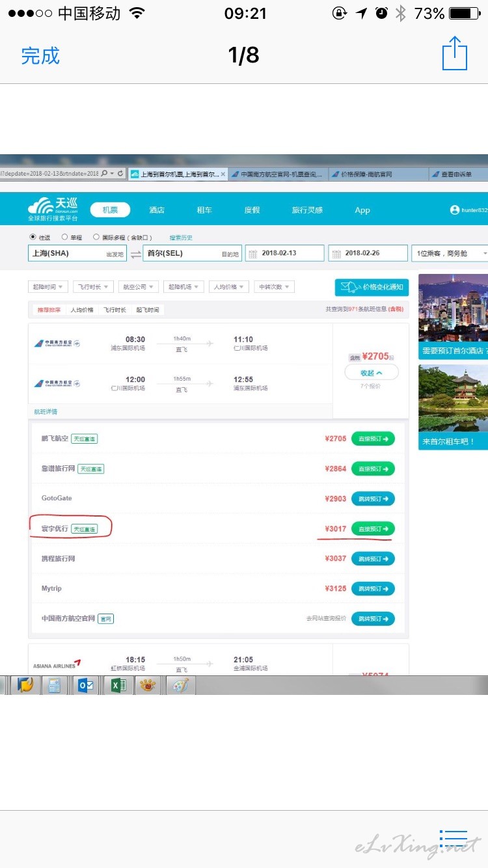Viewport: 488px width, 868px height.
Task: Select the 国际多程 multi-city radio button
Action: 96,237
